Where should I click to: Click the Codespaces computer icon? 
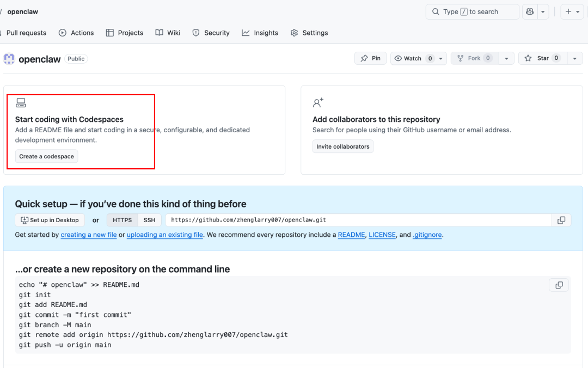point(21,103)
